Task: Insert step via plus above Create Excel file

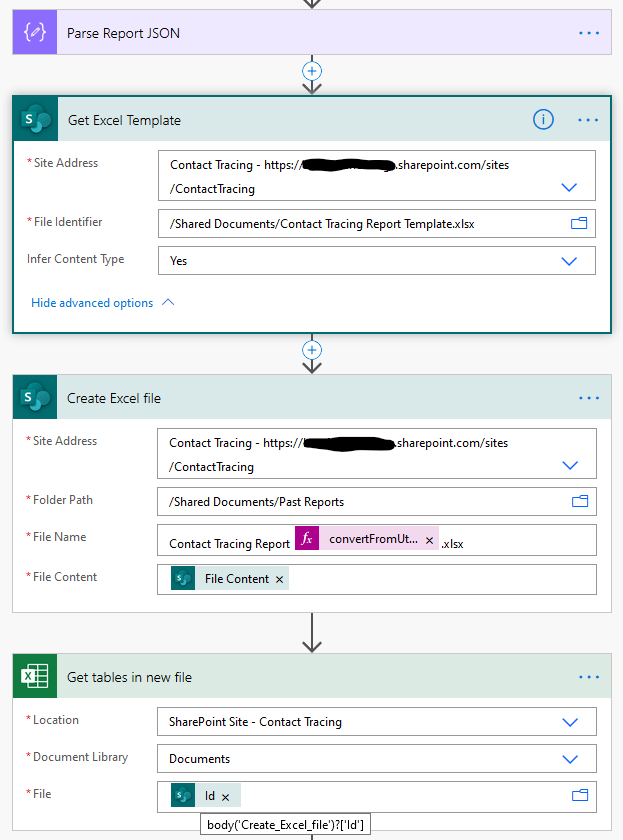Action: (312, 350)
